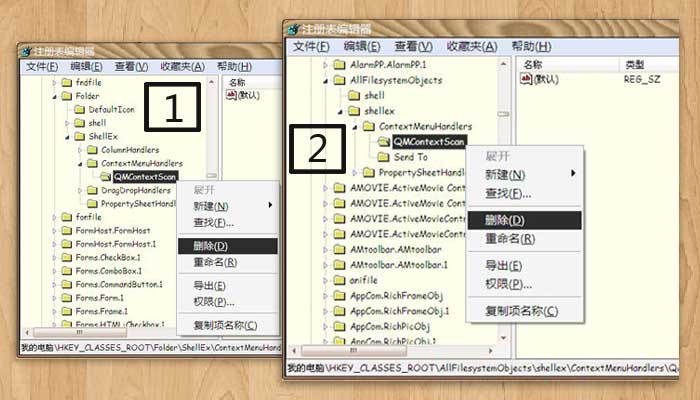Click the default string value icon in window 1

coord(232,95)
